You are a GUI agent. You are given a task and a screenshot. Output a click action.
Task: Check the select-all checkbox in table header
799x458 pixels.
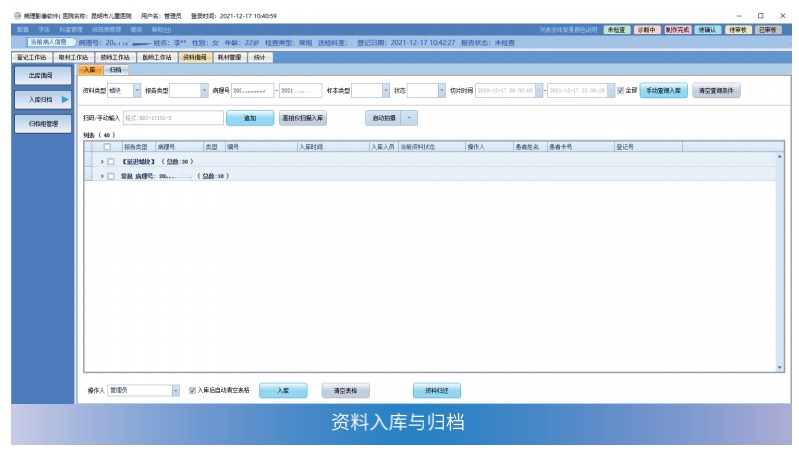click(x=107, y=147)
